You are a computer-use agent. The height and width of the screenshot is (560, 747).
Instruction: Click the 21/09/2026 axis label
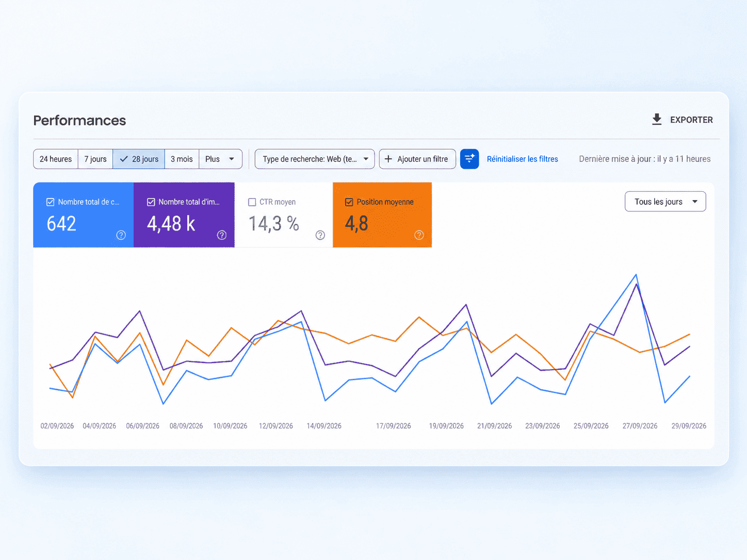(x=495, y=426)
